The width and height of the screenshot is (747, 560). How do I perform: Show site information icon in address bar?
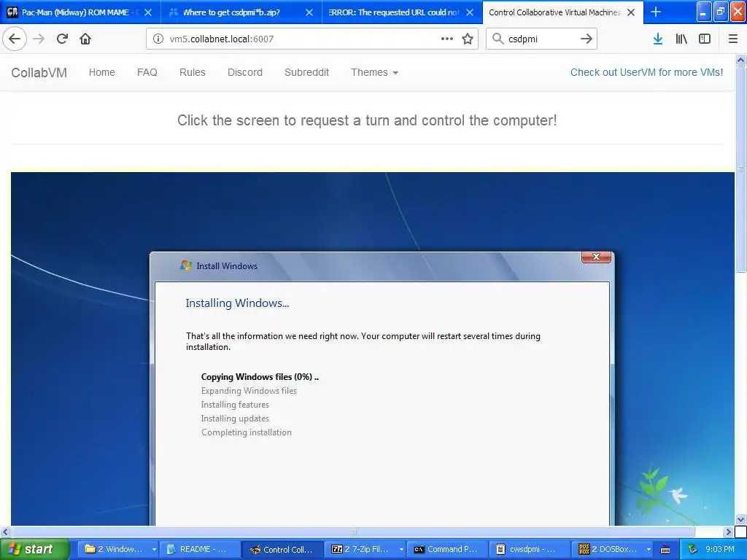158,39
